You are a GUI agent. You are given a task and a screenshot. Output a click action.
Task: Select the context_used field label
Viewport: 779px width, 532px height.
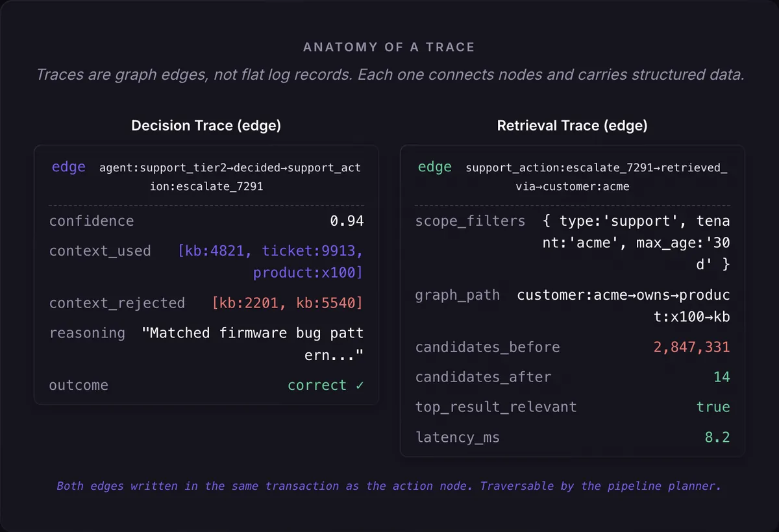tap(100, 251)
